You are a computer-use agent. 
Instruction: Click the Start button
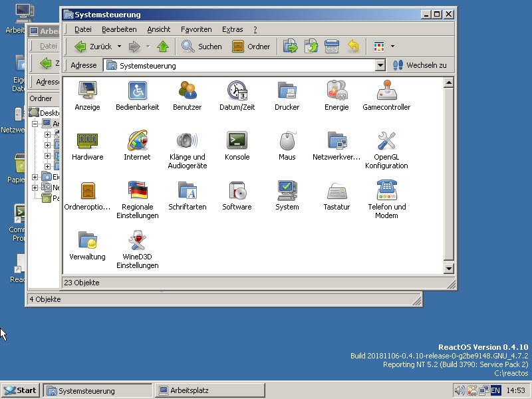coord(20,390)
